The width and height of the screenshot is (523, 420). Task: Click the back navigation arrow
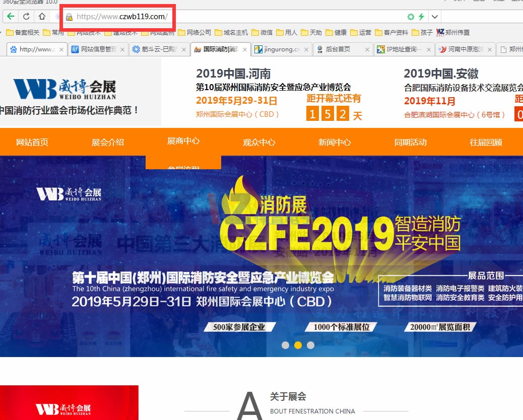(x=11, y=16)
